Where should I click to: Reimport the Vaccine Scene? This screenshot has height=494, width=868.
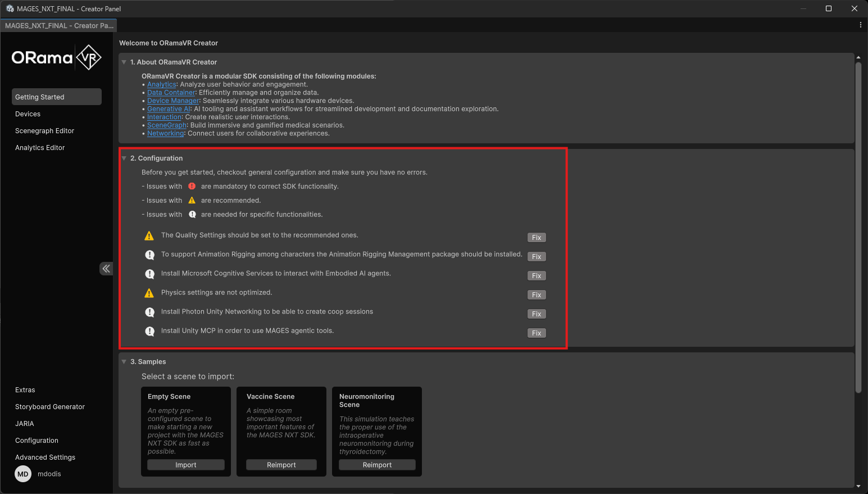281,465
